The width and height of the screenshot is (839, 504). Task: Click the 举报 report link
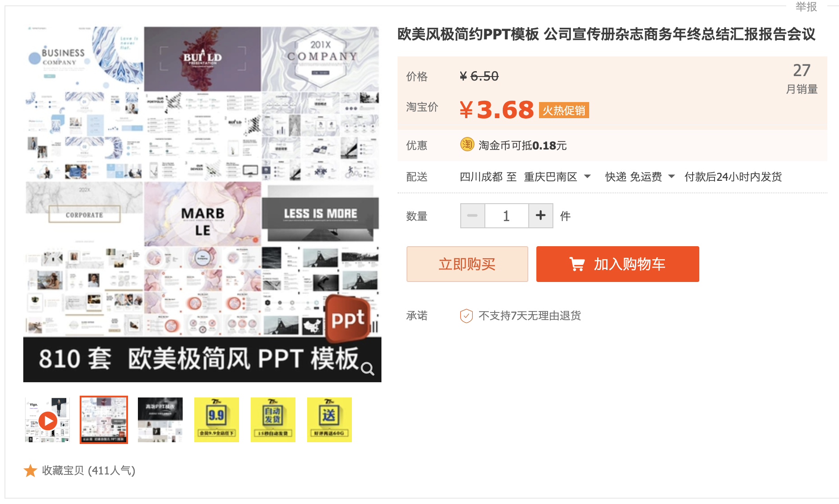click(x=806, y=7)
